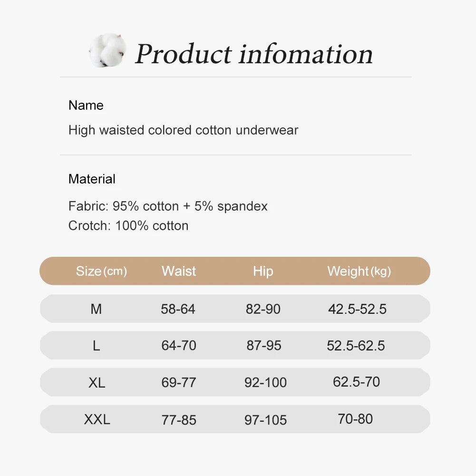Click hip value 97-105
The height and width of the screenshot is (476, 476).
pyautogui.click(x=265, y=420)
